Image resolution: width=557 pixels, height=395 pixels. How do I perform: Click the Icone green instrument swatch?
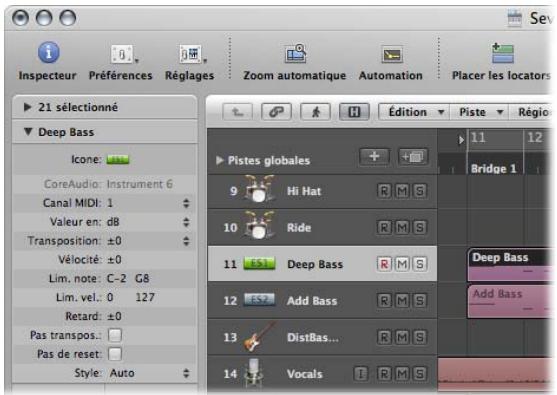[x=118, y=159]
